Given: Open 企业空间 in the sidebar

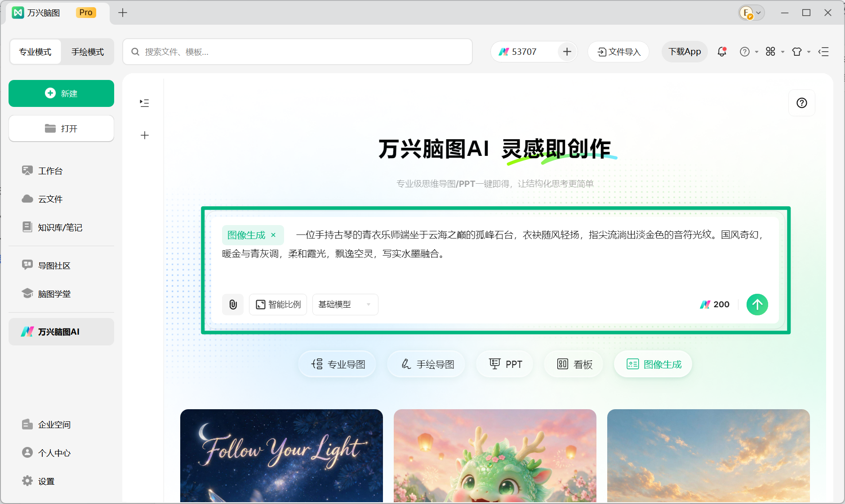Looking at the screenshot, I should click(61, 424).
